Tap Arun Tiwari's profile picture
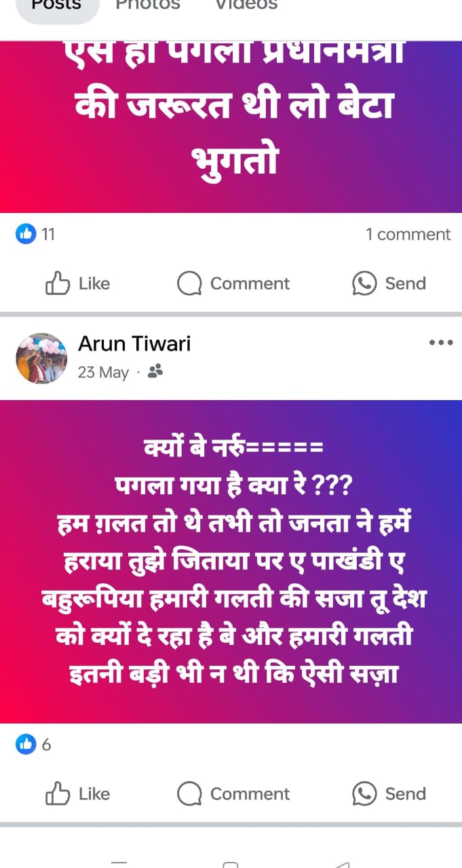The height and width of the screenshot is (868, 462). pos(41,358)
